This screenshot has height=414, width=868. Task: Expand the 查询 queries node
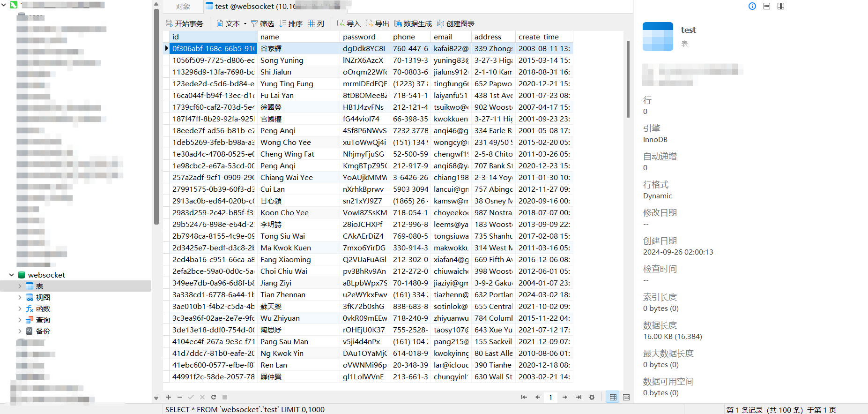(20, 320)
